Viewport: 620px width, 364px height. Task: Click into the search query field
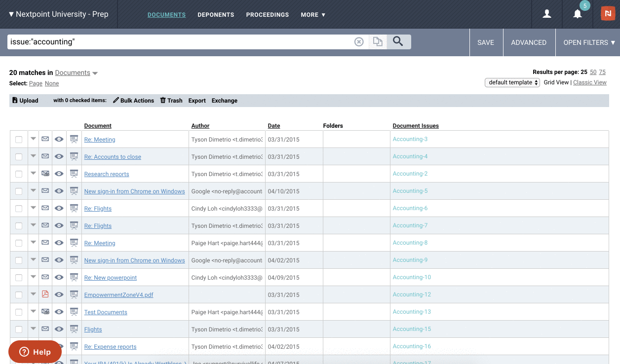(180, 42)
